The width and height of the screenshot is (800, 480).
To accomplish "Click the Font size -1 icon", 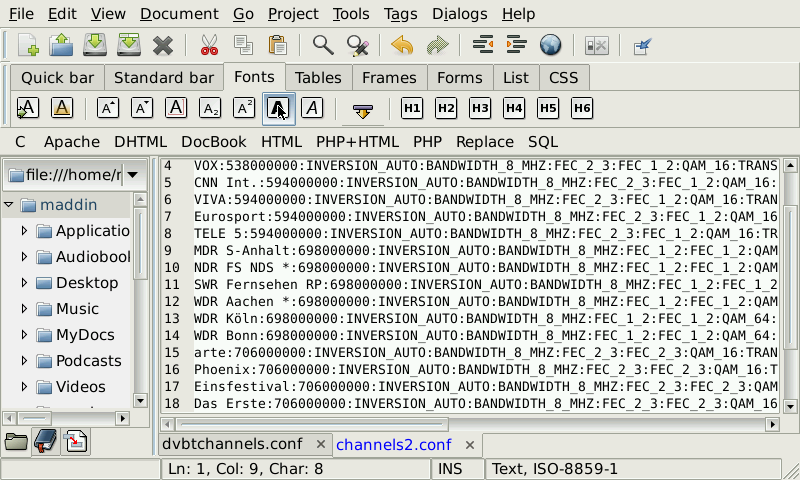I will coord(142,108).
